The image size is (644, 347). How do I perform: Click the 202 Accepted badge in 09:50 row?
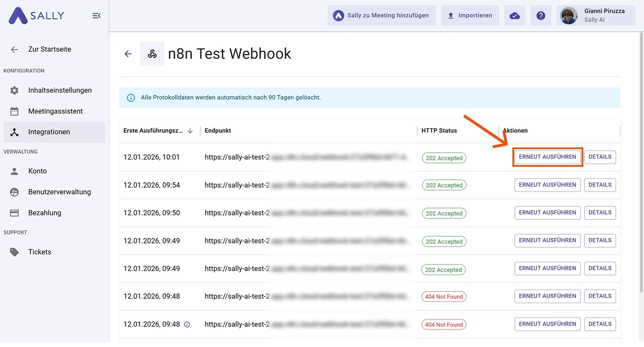click(x=444, y=213)
